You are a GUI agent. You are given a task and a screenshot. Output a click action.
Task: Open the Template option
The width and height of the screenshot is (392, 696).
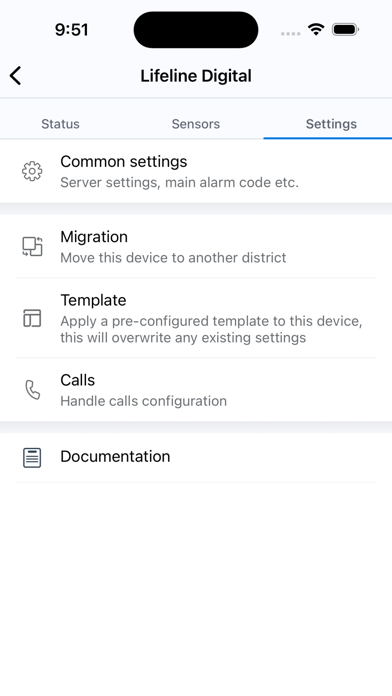[x=196, y=318]
